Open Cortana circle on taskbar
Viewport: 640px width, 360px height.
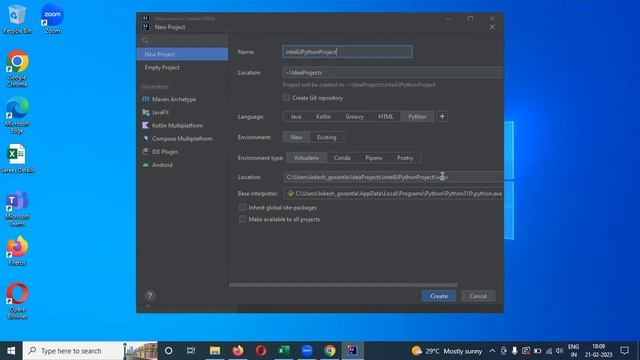168,351
